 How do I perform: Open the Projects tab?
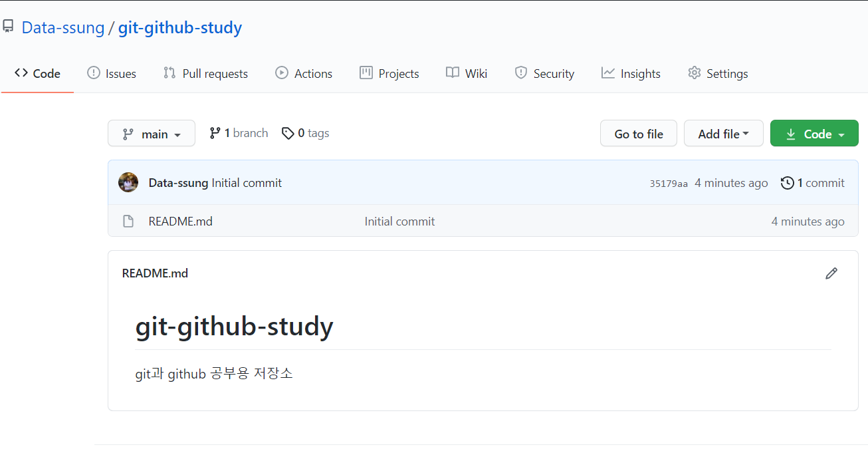pyautogui.click(x=389, y=74)
